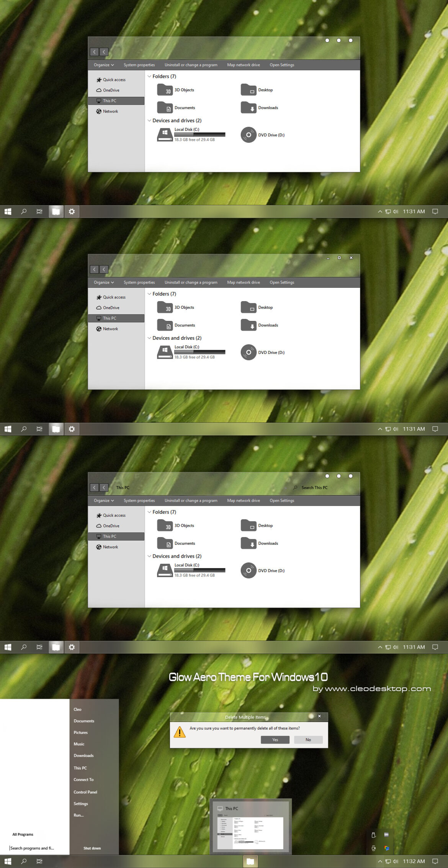Open Network in topmost Explorer window sidebar
The height and width of the screenshot is (868, 448).
[107, 111]
